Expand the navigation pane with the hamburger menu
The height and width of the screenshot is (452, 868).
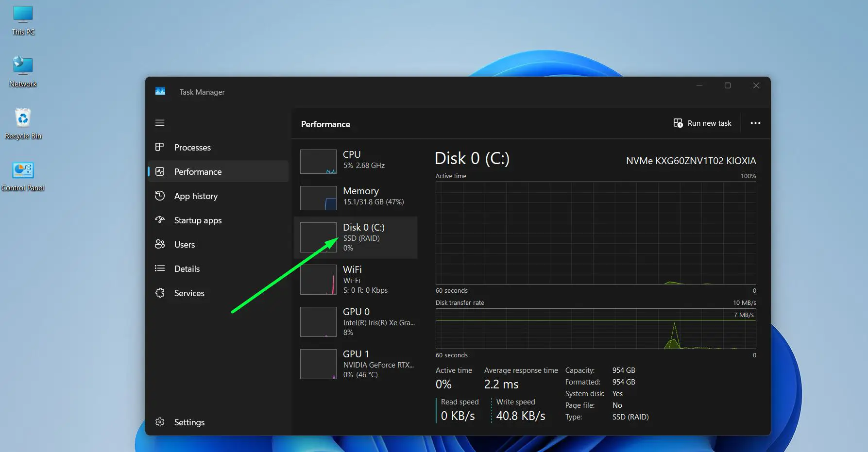click(x=160, y=123)
